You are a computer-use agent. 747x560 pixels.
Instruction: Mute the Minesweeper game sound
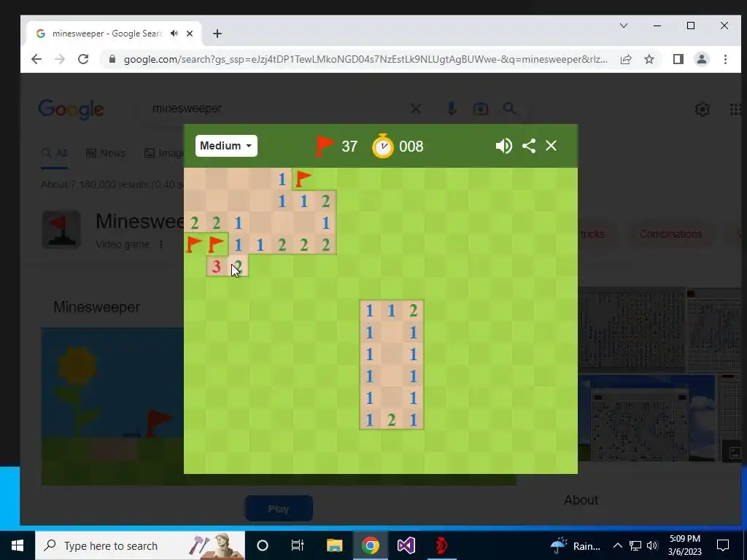(x=503, y=146)
